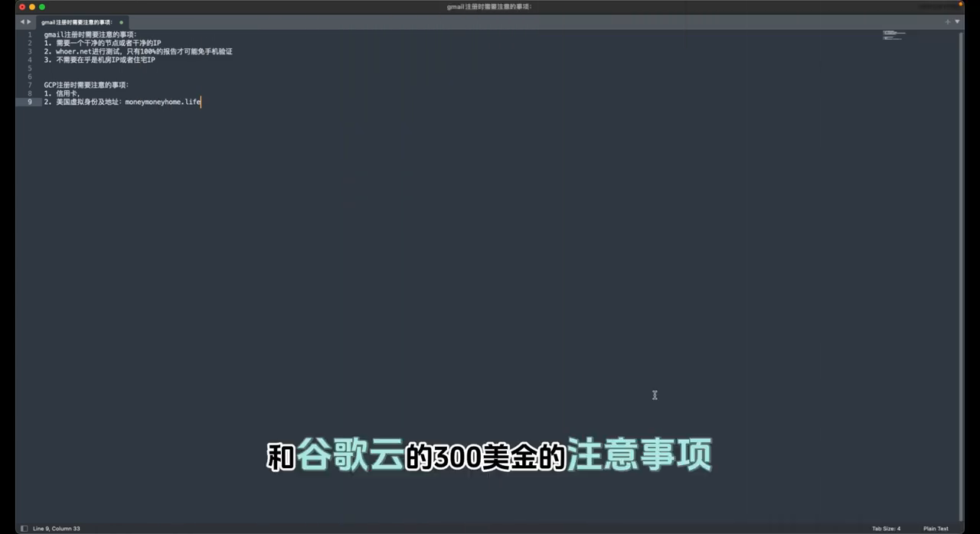Click the moneymoneyhome.life text
Screen dimensions: 980x534
[163, 102]
